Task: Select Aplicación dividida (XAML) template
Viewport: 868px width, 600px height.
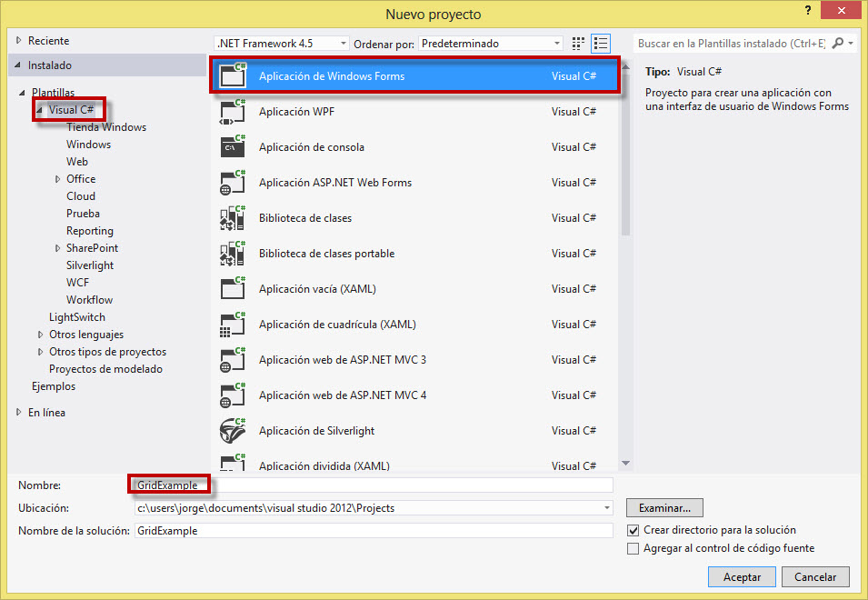Action: point(415,465)
